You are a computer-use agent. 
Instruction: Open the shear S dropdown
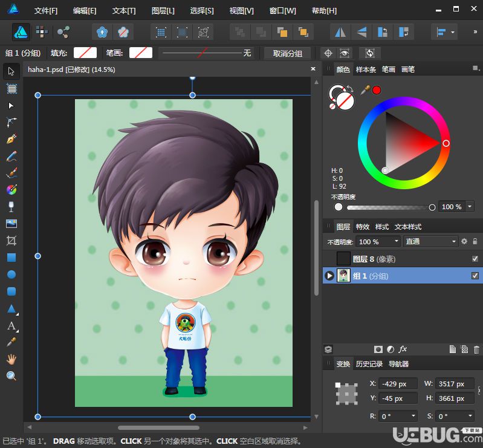click(470, 416)
